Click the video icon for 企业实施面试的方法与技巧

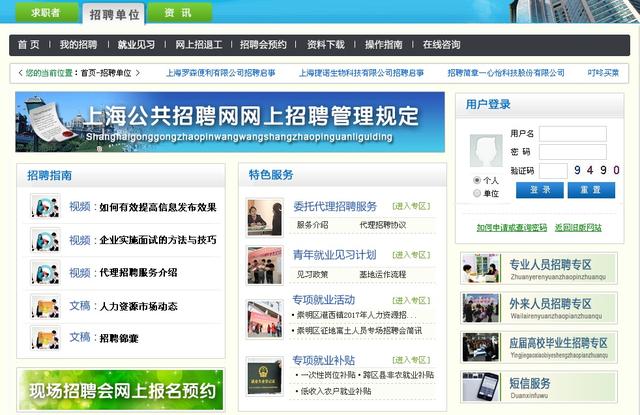(45, 240)
